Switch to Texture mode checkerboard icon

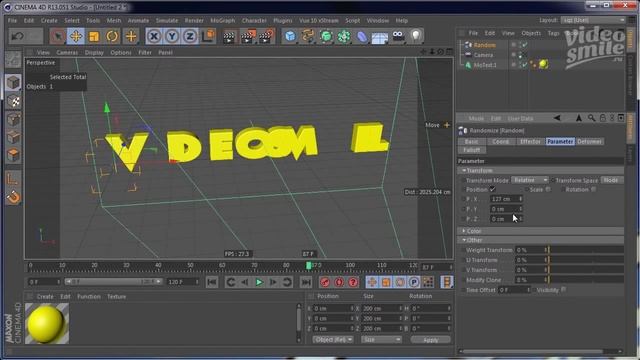[x=13, y=101]
